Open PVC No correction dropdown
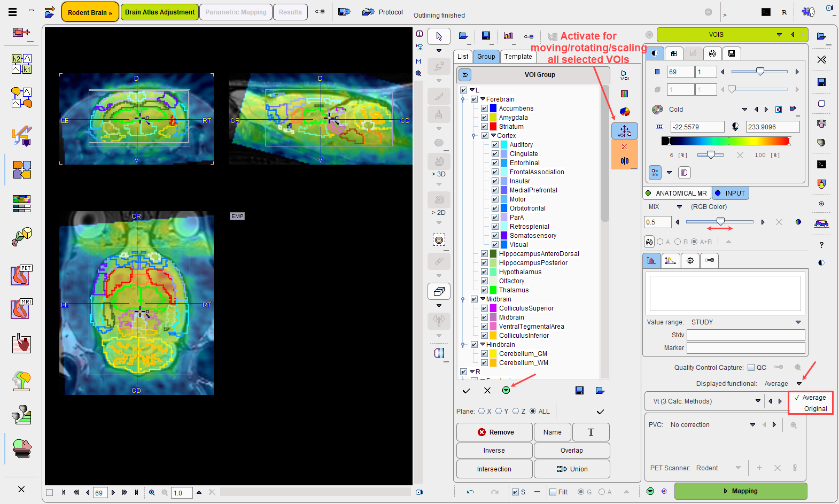This screenshot has height=504, width=839. pyautogui.click(x=752, y=425)
